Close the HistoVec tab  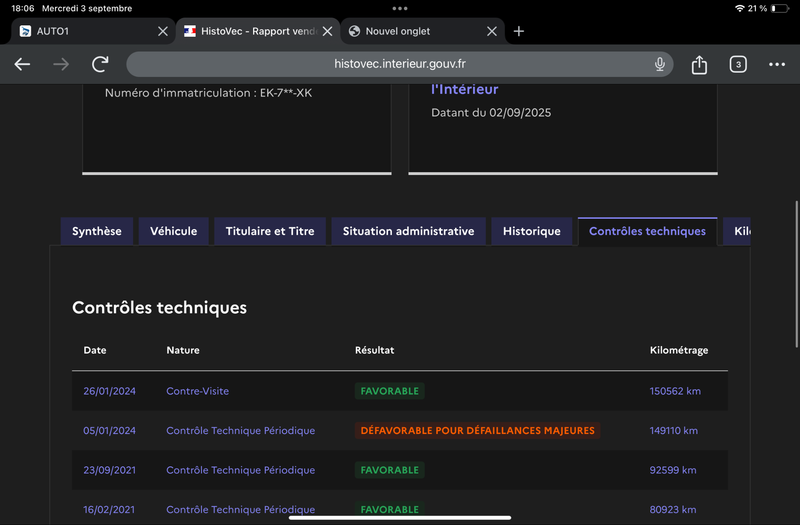coord(328,31)
